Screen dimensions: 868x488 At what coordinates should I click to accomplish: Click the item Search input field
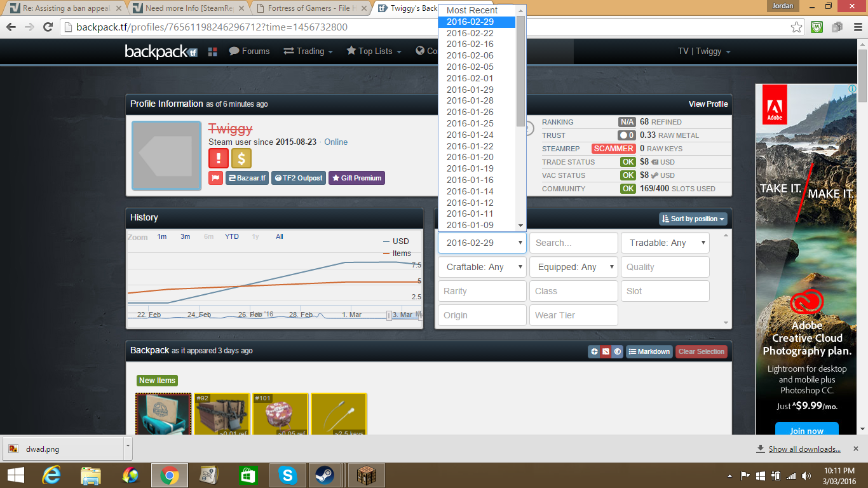click(x=573, y=243)
